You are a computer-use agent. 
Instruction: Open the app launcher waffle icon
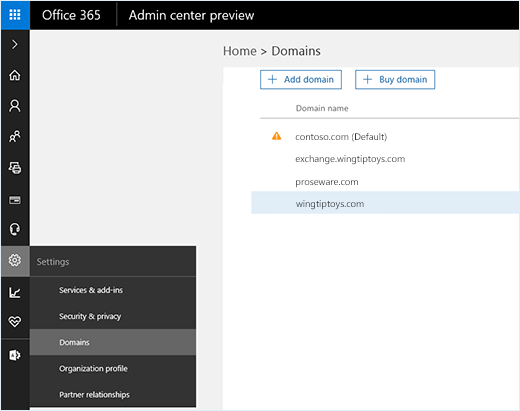point(15,15)
